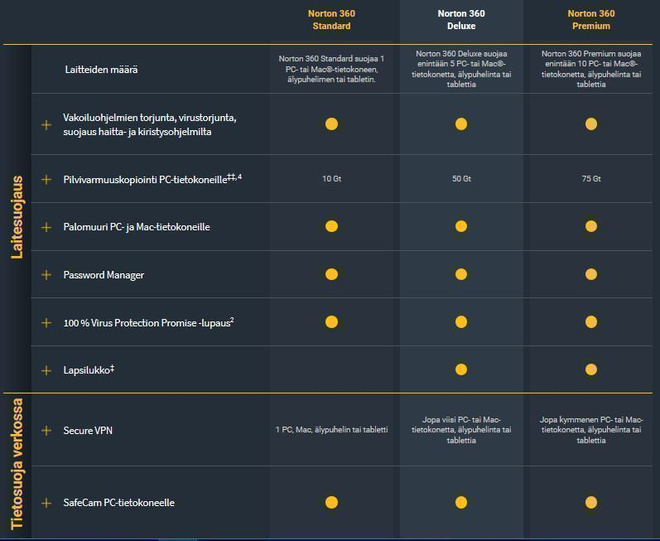The height and width of the screenshot is (541, 660).
Task: Click the 75 Gt Premium backup value
Action: [591, 179]
